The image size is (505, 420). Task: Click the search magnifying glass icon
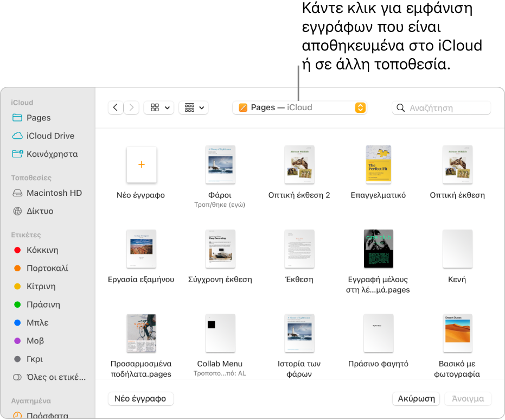pyautogui.click(x=401, y=107)
